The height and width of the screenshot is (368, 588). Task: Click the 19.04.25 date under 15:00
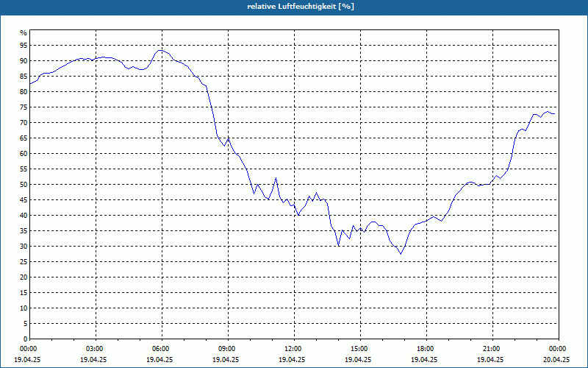(358, 359)
